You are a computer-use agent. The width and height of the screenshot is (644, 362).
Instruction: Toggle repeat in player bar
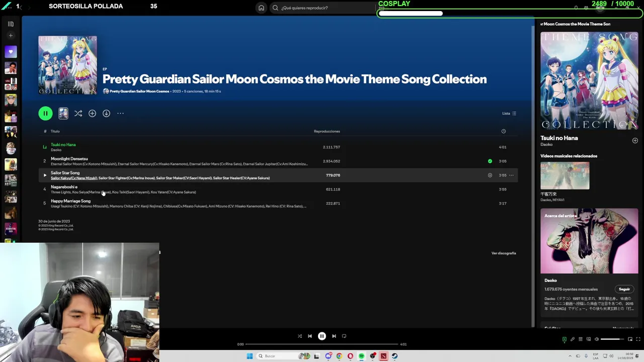pos(344,336)
